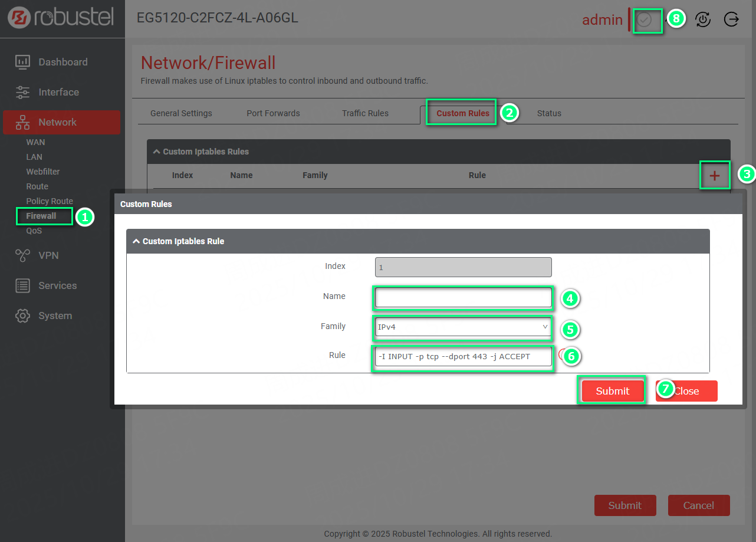Switch to the Port Forwards tab
The width and height of the screenshot is (756, 542).
coord(273,113)
